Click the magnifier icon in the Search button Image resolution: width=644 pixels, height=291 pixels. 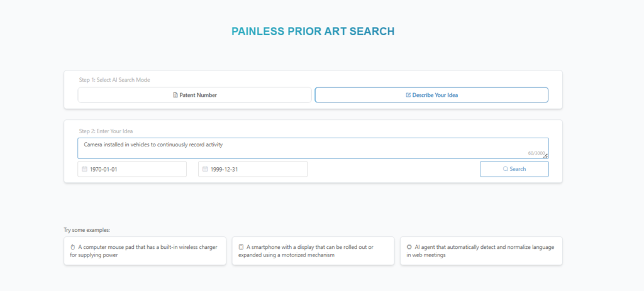click(x=505, y=169)
